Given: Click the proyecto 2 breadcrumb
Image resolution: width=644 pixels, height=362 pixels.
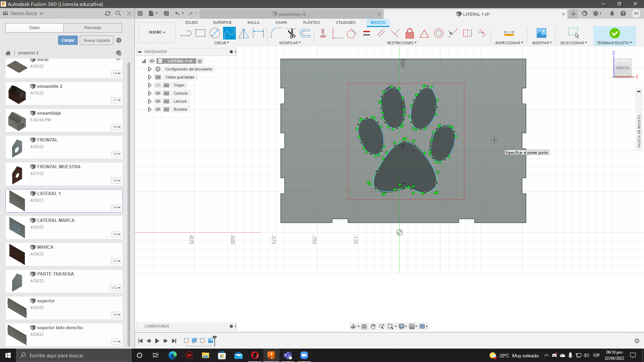Looking at the screenshot, I should click(x=28, y=53).
